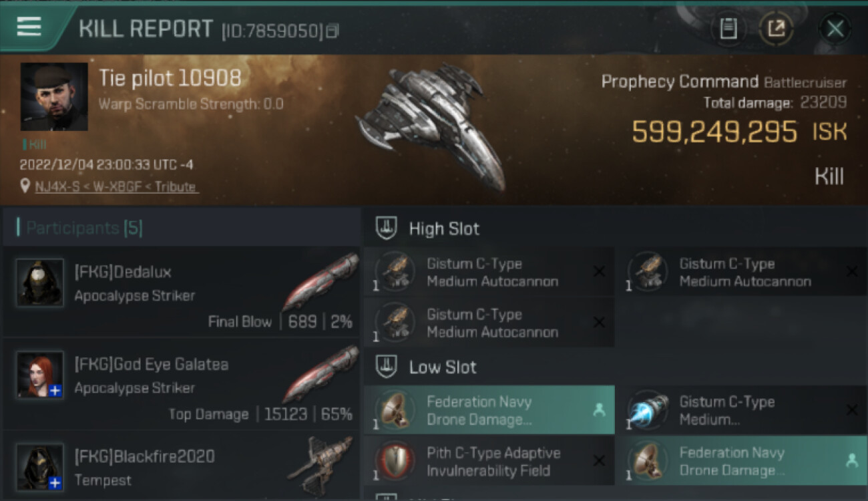The height and width of the screenshot is (501, 868).
Task: Open Tie pilot 10908 portrait
Action: [x=54, y=97]
